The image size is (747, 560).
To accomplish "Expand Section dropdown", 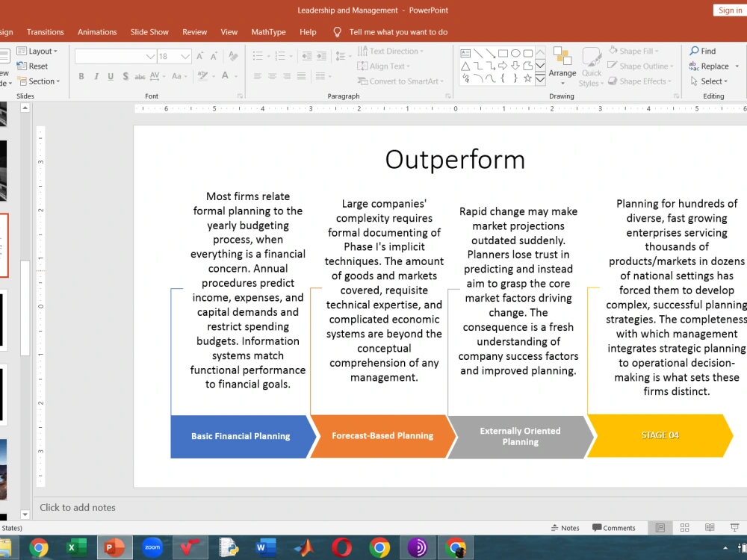I will click(38, 81).
